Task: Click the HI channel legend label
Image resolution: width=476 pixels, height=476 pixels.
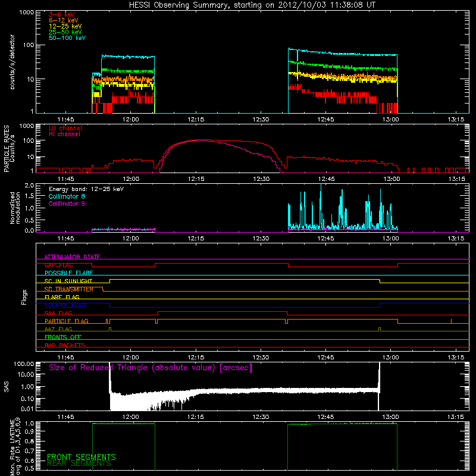Action: click(64, 134)
